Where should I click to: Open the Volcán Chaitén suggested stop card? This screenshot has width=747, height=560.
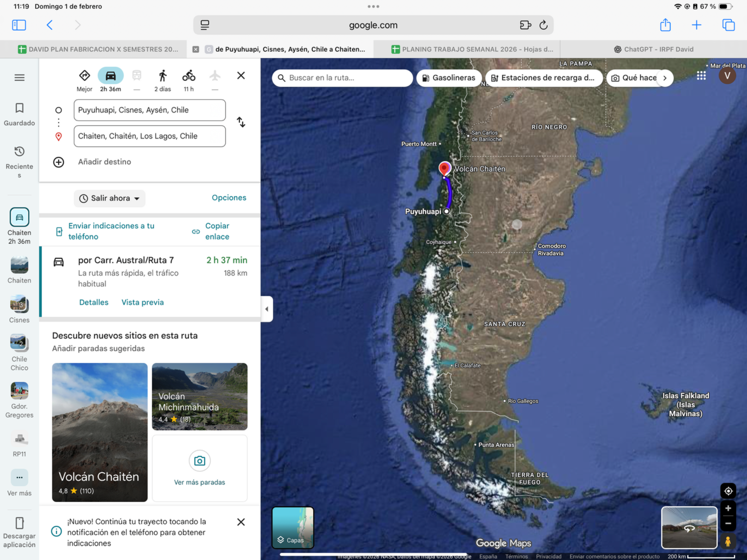100,432
